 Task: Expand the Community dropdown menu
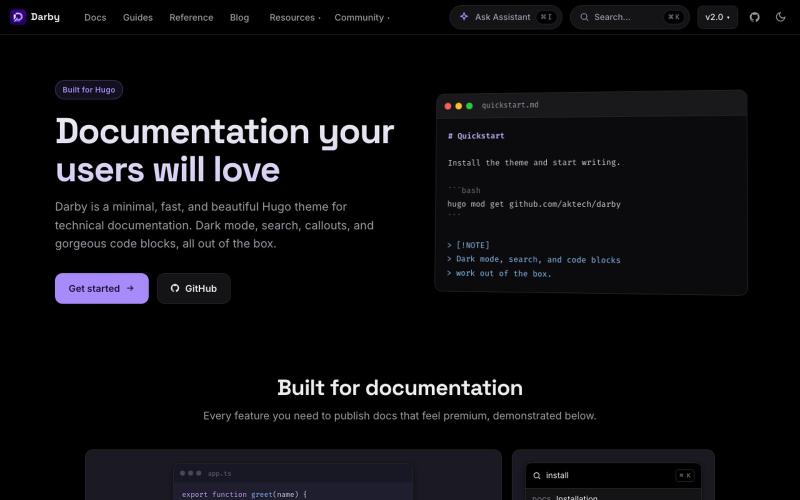[x=362, y=17]
